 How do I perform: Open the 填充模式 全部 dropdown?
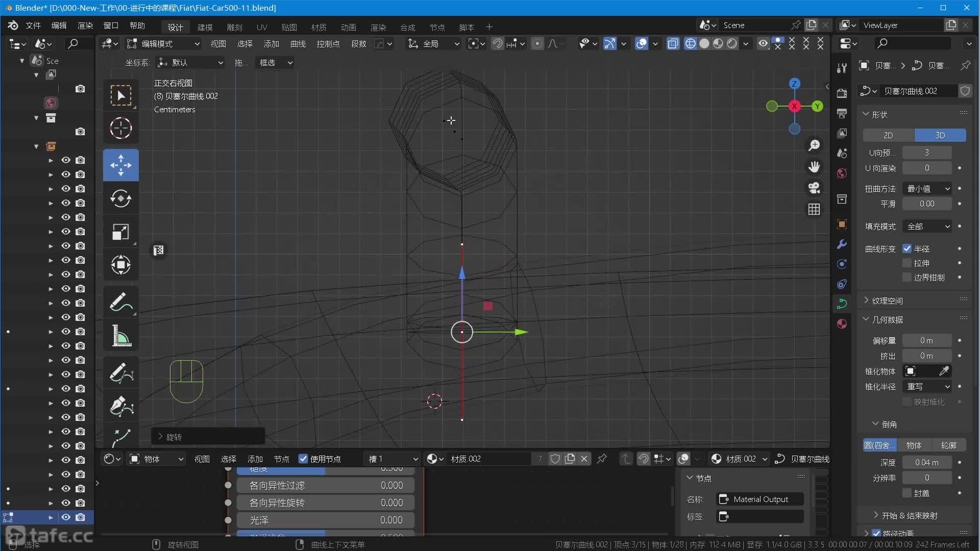tap(927, 227)
